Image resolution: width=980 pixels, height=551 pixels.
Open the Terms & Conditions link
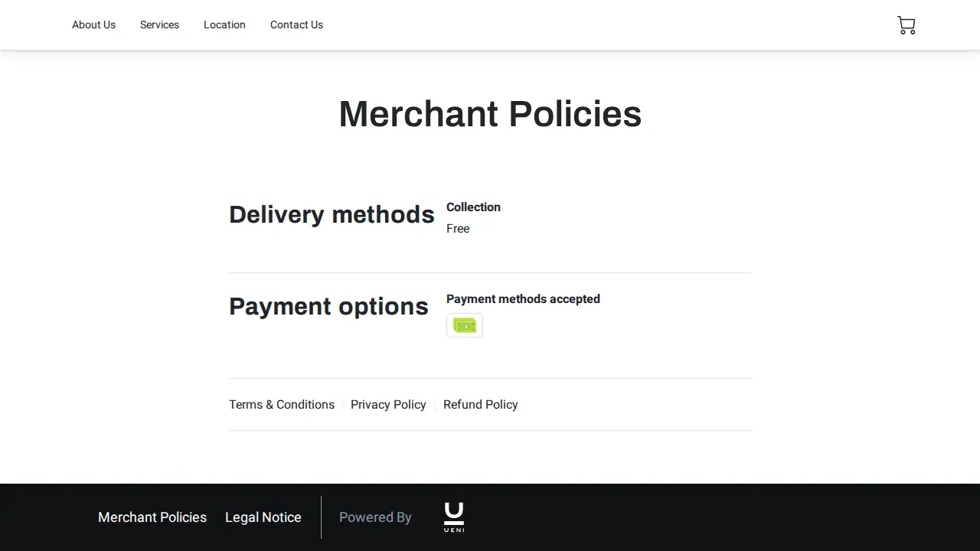pos(282,404)
